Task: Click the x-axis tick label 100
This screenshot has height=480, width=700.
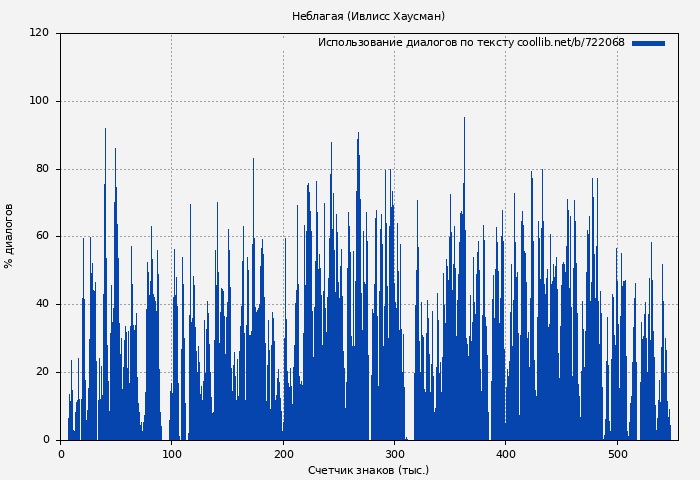Action: click(171, 454)
